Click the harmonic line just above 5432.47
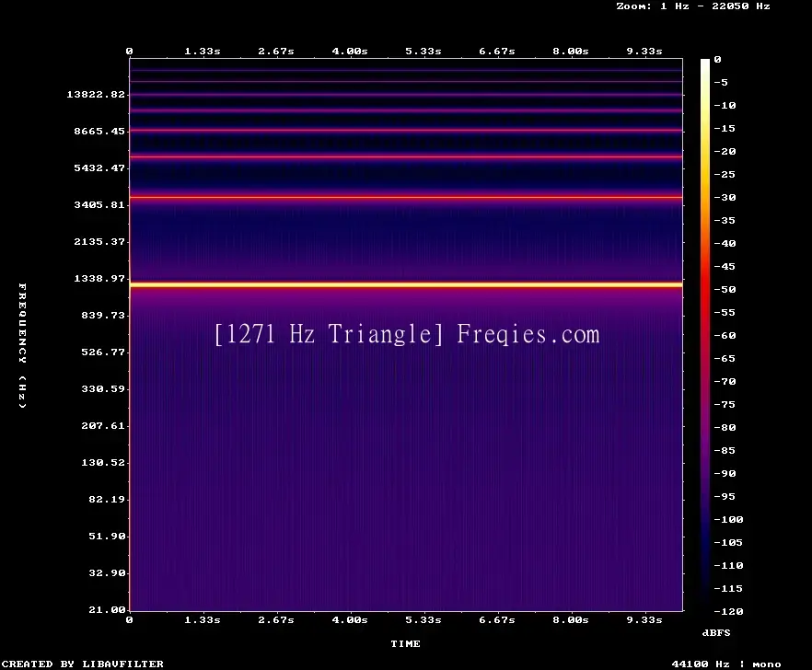 [406, 156]
